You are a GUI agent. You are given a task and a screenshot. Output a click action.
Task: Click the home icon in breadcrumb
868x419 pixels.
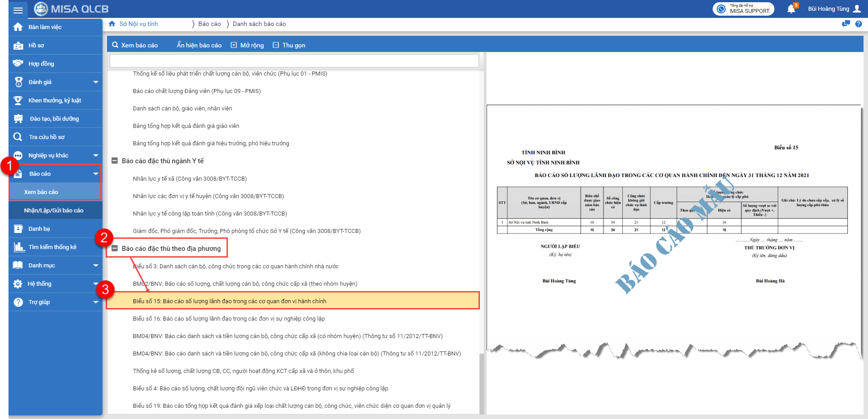click(x=112, y=24)
